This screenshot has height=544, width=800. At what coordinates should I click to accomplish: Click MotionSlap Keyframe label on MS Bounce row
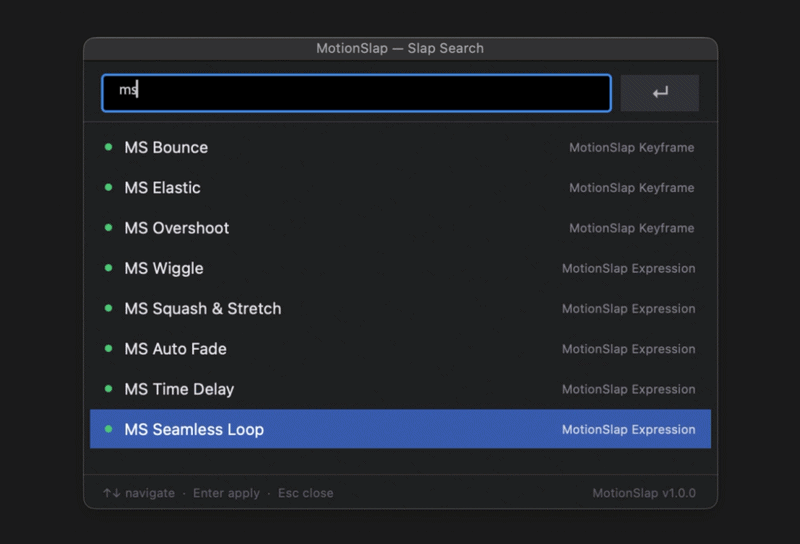[x=632, y=147]
